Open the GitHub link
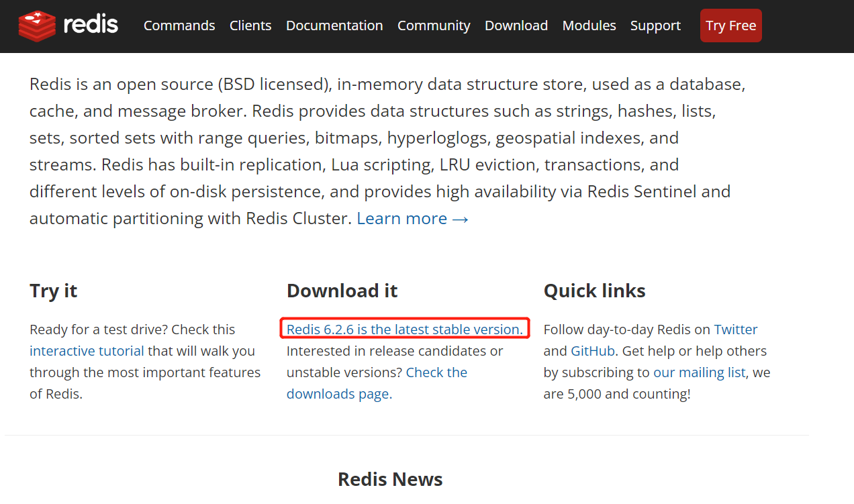Screen dimensions: 854x504 (x=593, y=351)
